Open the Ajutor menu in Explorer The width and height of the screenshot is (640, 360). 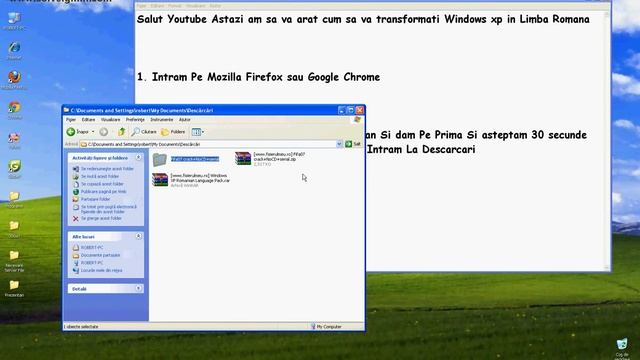pyautogui.click(x=184, y=120)
